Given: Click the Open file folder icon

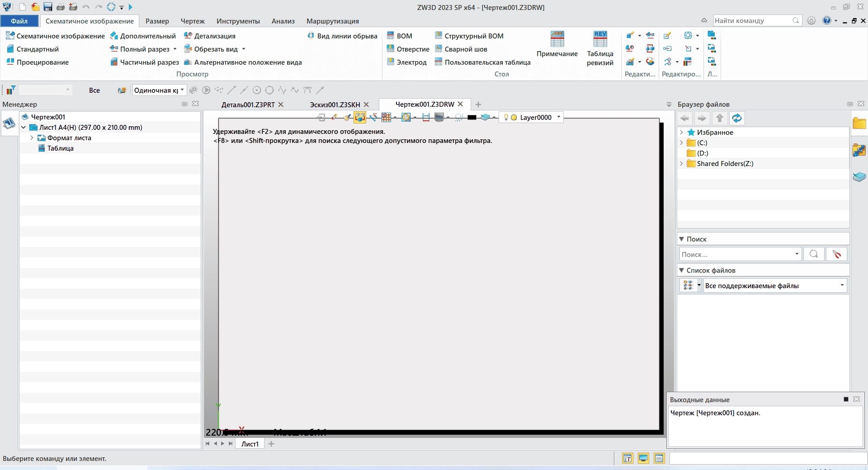Looking at the screenshot, I should [x=35, y=7].
